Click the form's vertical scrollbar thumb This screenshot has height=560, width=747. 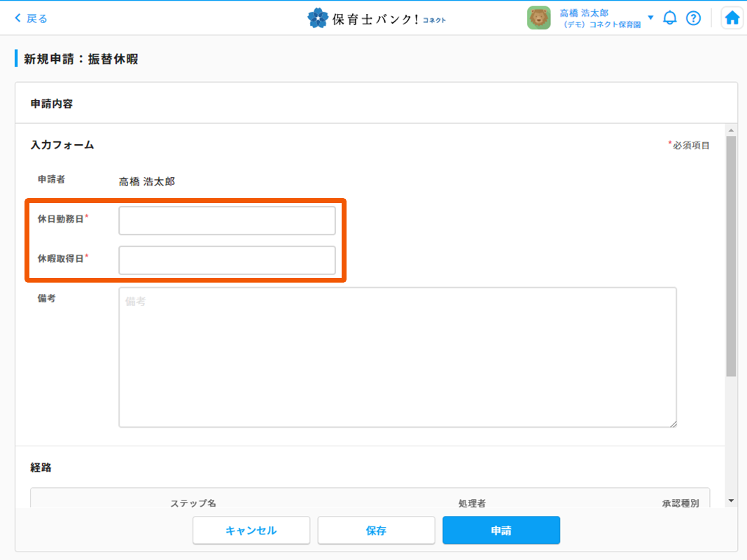pyautogui.click(x=731, y=255)
